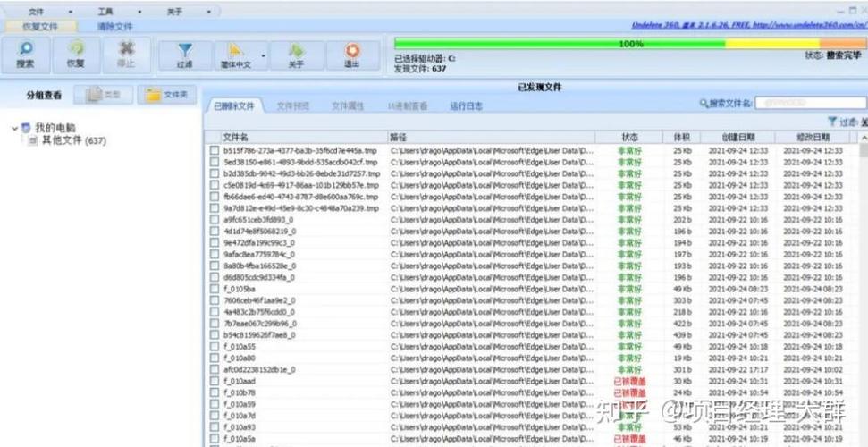Open the 工具 menu
Screen dimensions: 868x447
coord(105,11)
